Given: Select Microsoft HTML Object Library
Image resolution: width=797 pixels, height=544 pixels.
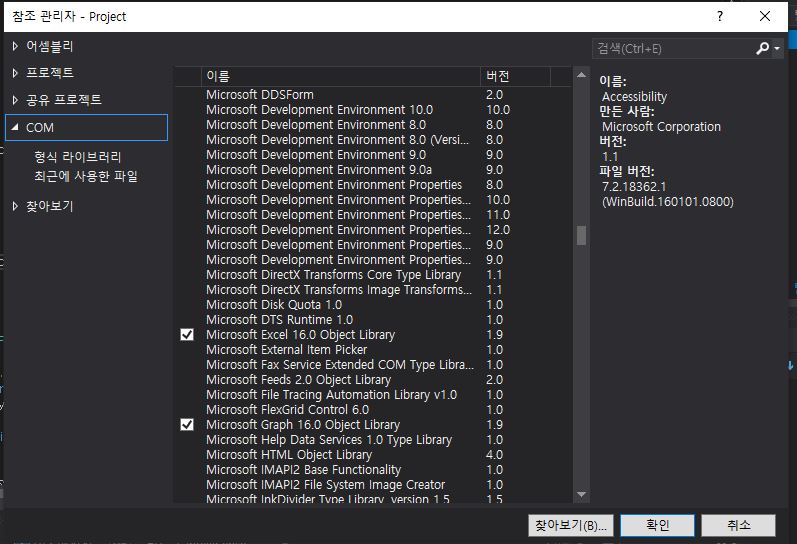Looking at the screenshot, I should 374,455.
